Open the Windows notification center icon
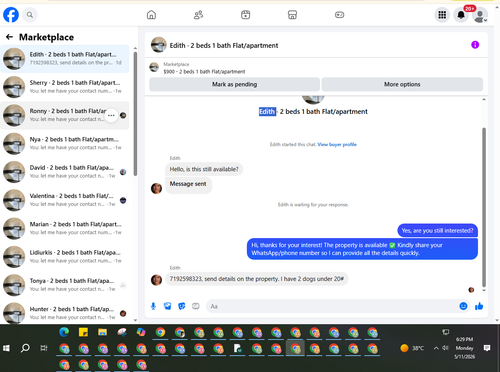500x372 pixels. (487, 348)
